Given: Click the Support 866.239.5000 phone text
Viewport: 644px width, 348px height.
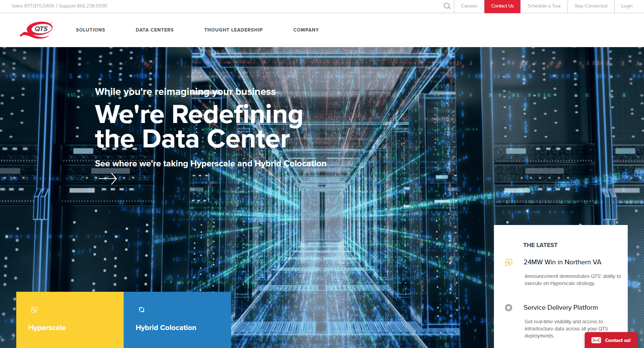Looking at the screenshot, I should point(83,6).
